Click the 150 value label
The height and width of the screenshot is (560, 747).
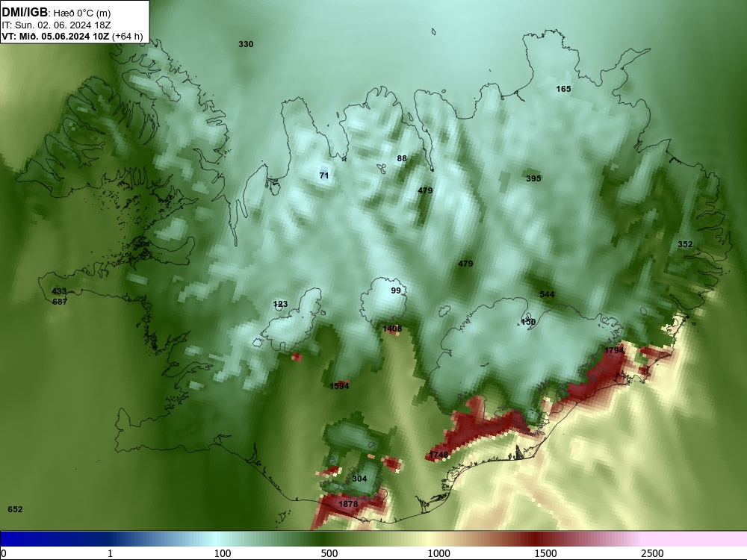pyautogui.click(x=528, y=322)
